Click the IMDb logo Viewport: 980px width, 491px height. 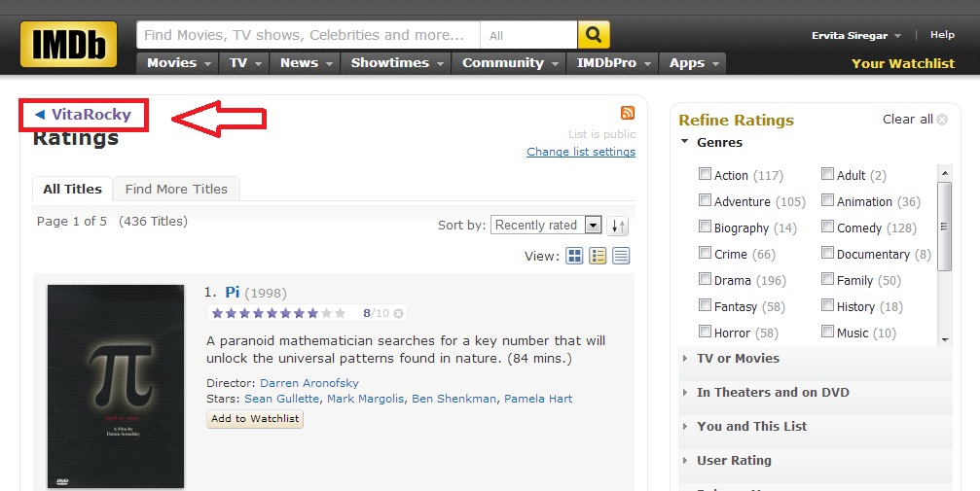[68, 44]
